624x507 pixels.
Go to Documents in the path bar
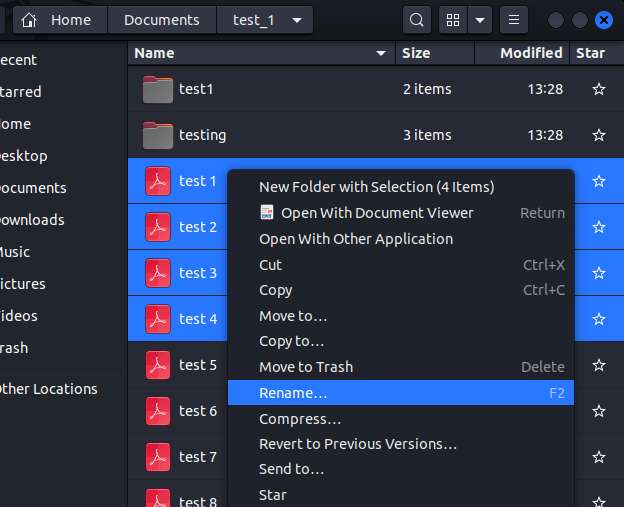162,20
